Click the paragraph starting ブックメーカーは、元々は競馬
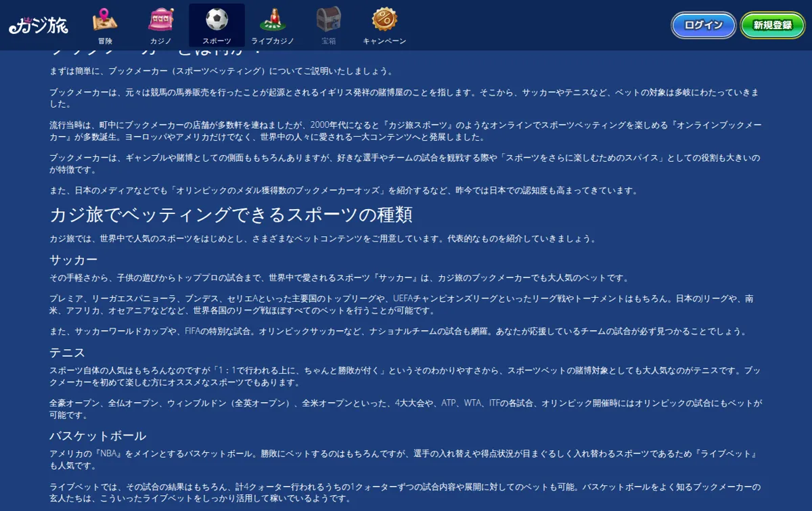The image size is (812, 511). [405, 98]
